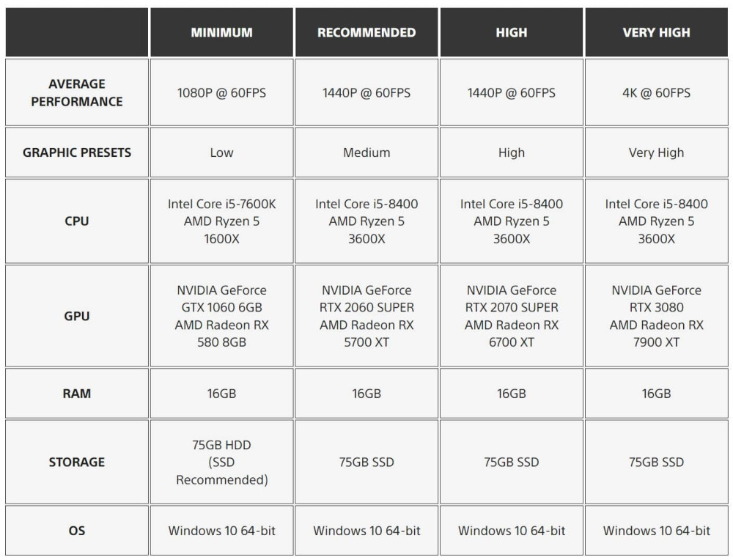
Task: Click the 75GB HDD storage cell
Action: 221,462
